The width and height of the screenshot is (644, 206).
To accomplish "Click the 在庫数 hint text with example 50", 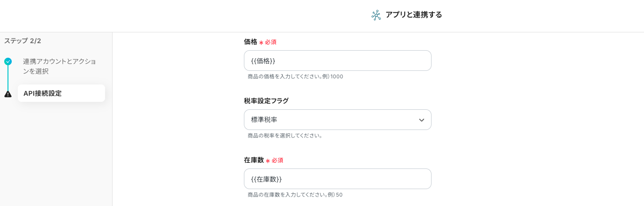I will point(295,195).
